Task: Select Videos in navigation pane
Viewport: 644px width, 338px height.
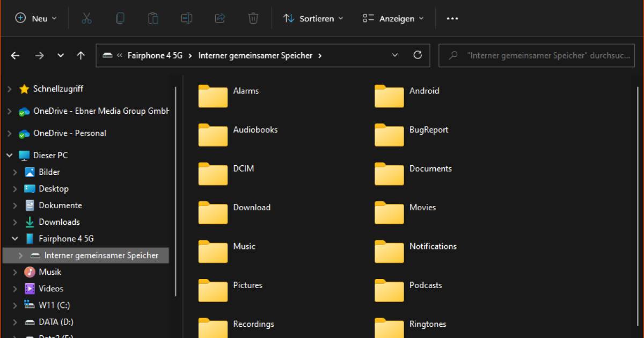Action: (51, 289)
